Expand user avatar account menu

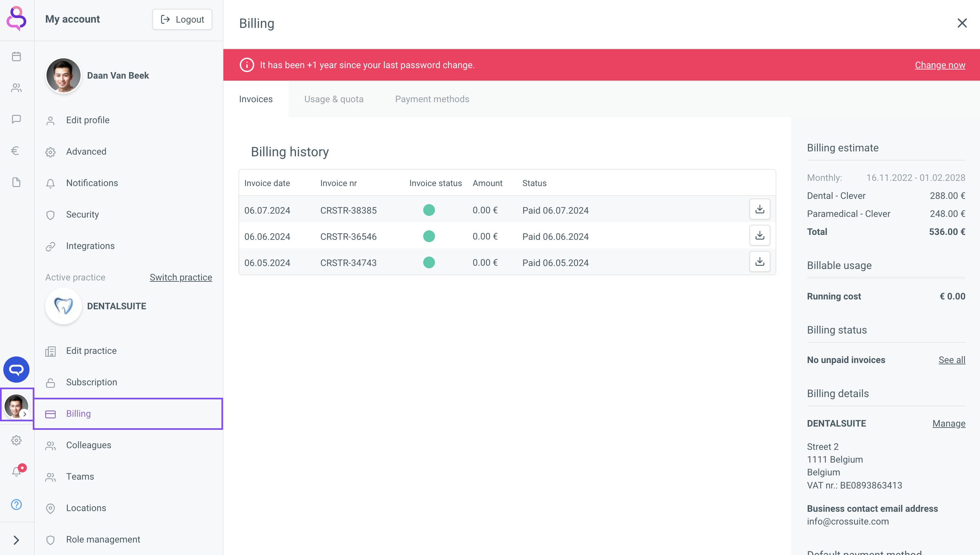(16, 406)
